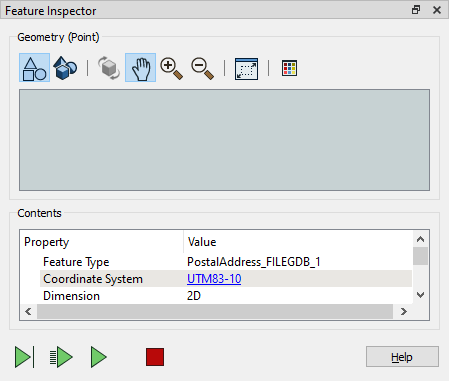Click the scroll-down arrow in the Contents list
This screenshot has width=449, height=381.
coord(420,295)
